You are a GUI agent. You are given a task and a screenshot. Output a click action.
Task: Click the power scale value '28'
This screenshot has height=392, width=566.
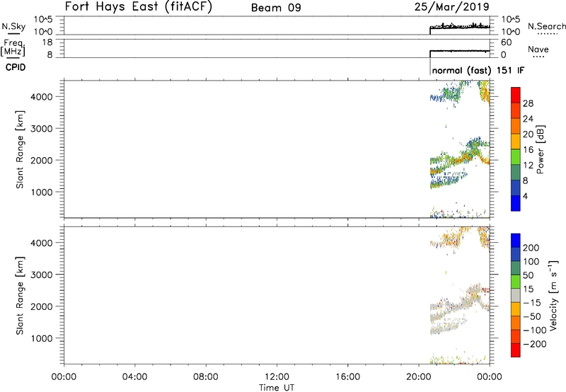(528, 103)
